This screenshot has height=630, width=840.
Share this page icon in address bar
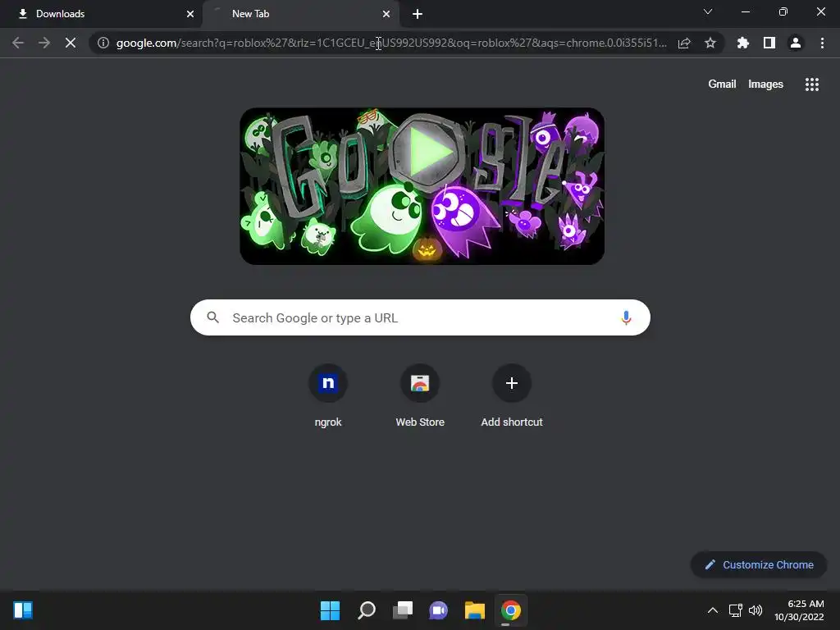pos(684,43)
